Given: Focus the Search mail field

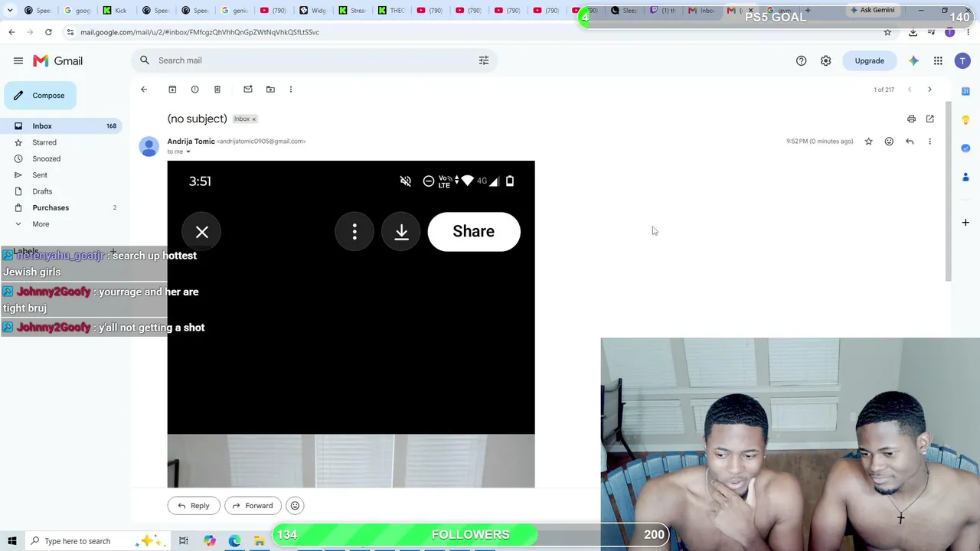Looking at the screenshot, I should [x=314, y=60].
